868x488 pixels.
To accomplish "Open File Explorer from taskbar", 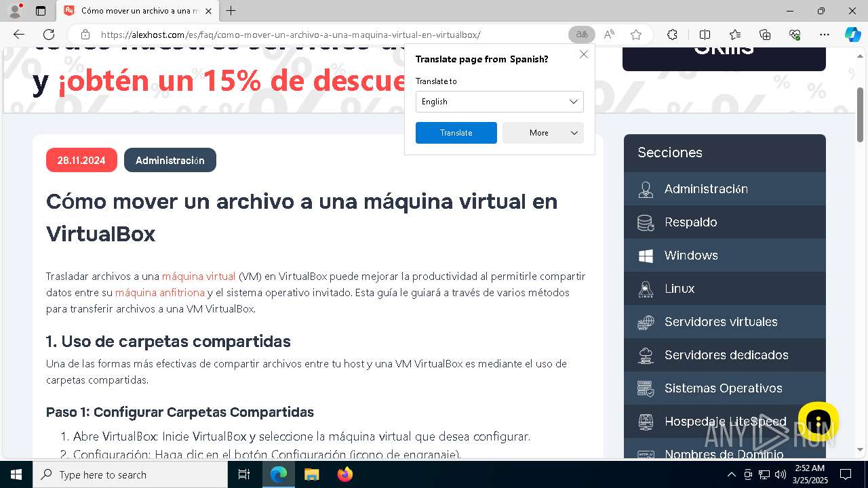I will pos(311,474).
